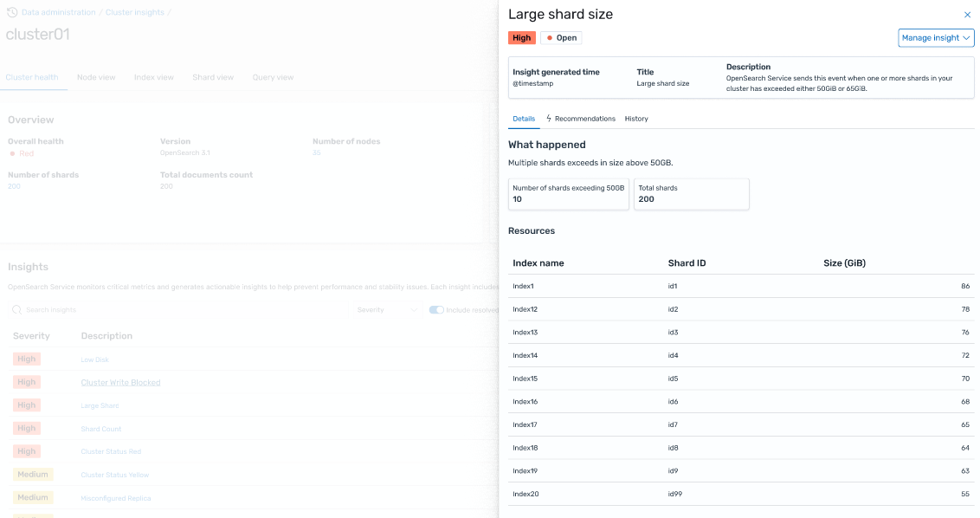This screenshot has width=980, height=518.
Task: Open the Cluster Write Blocked insight link
Action: (x=120, y=382)
